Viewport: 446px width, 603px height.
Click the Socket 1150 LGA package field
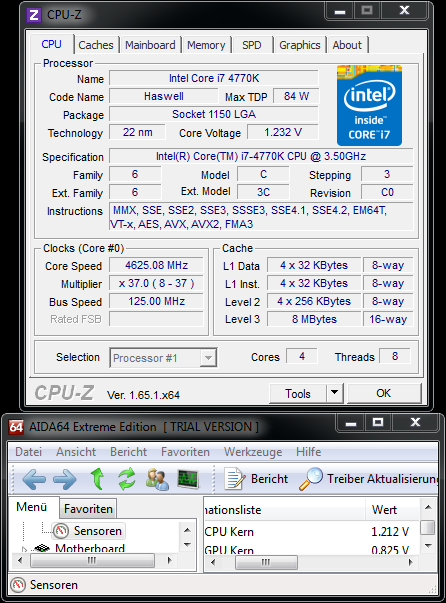point(214,114)
